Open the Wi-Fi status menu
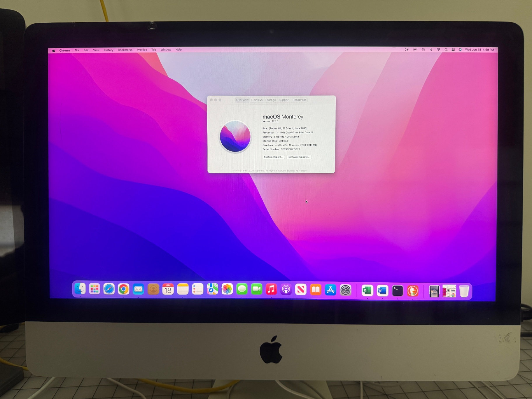 pyautogui.click(x=438, y=50)
